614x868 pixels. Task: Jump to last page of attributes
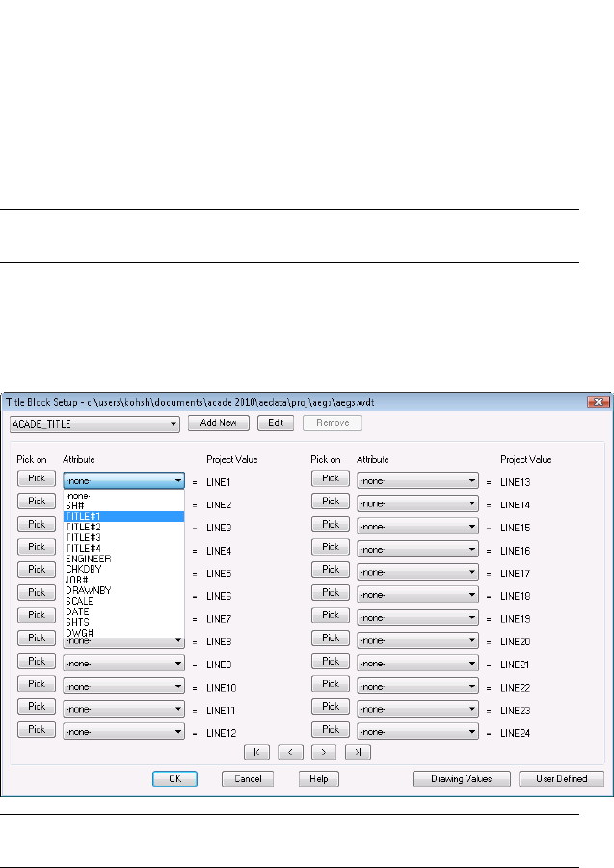(358, 751)
